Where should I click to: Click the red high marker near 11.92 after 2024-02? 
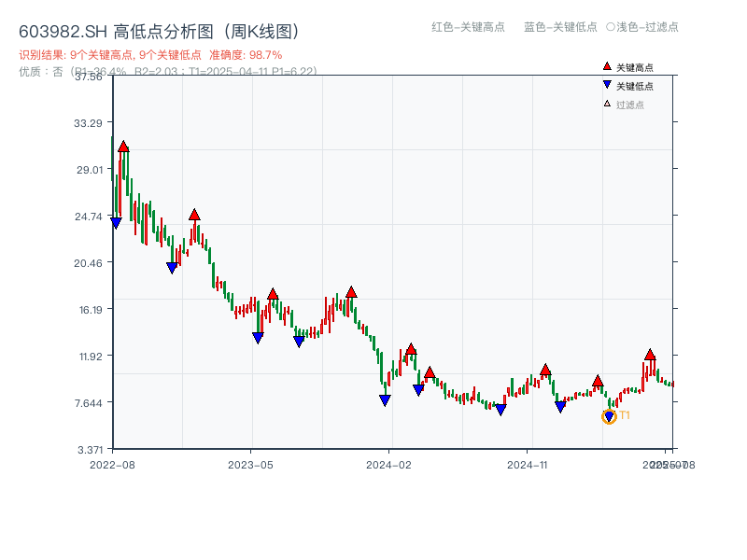(411, 349)
